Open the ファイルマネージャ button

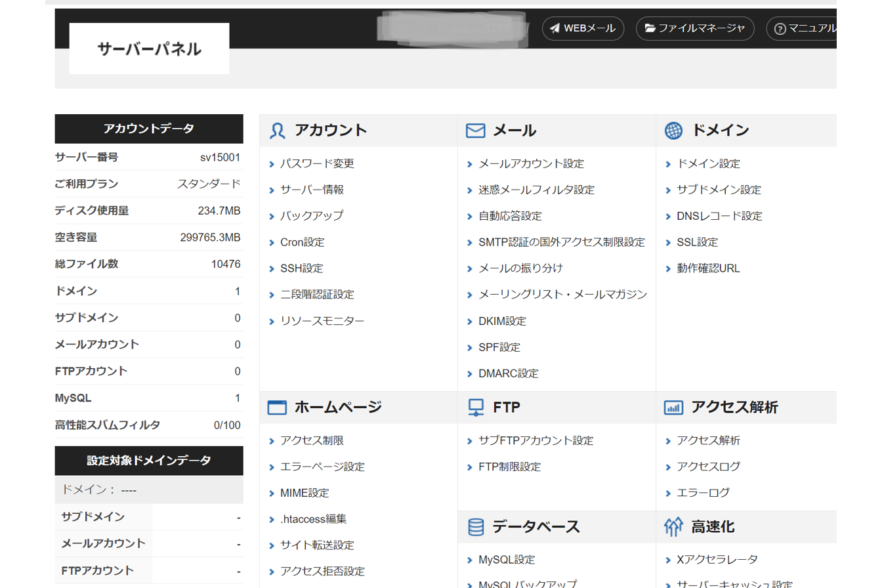pos(694,28)
